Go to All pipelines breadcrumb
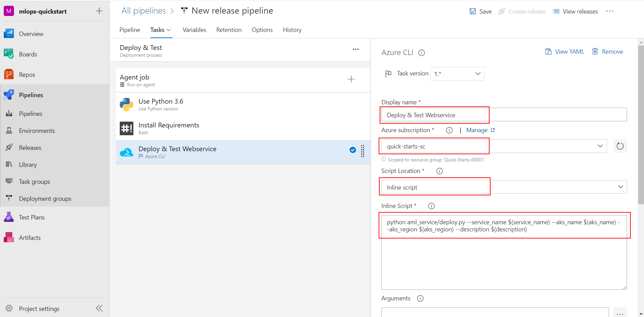The width and height of the screenshot is (644, 317). click(144, 11)
